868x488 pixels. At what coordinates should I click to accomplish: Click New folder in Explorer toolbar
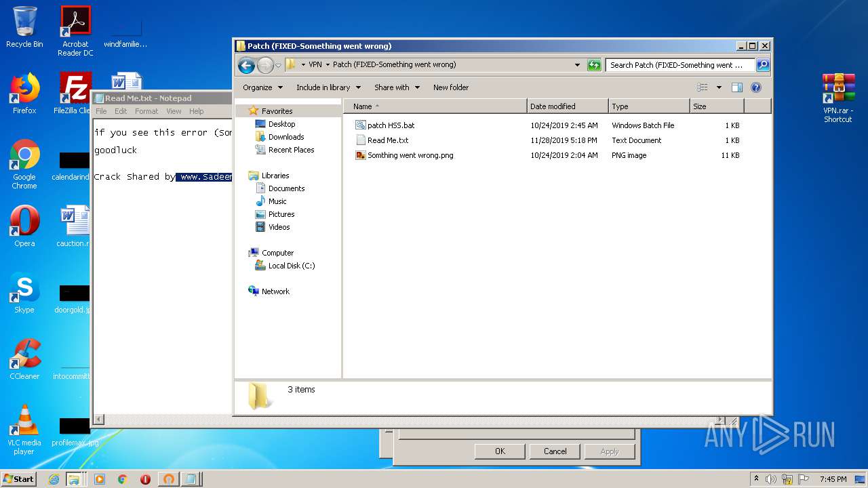click(x=451, y=87)
